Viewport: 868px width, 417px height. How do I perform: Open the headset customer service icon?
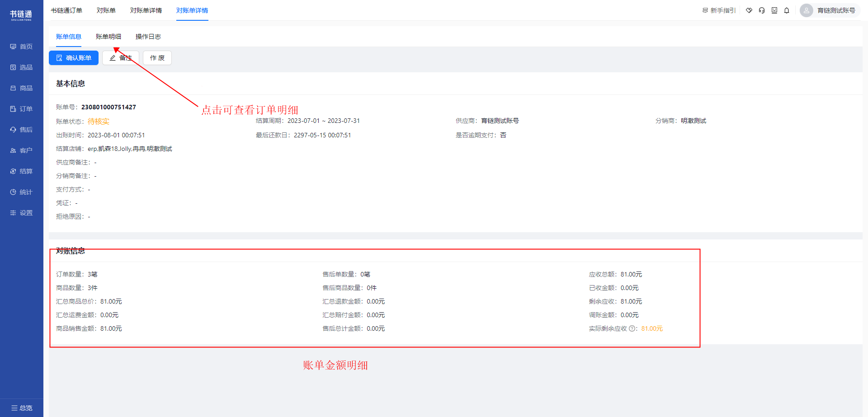click(x=762, y=10)
